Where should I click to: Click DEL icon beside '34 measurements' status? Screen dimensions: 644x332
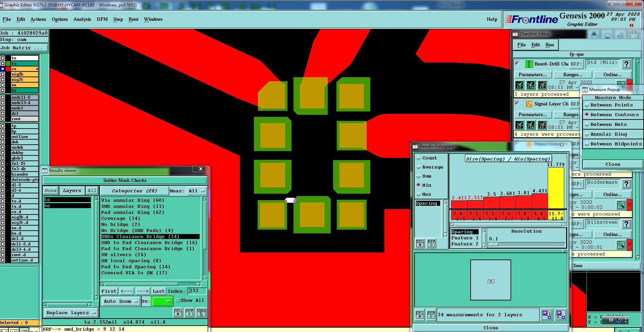pos(420,315)
